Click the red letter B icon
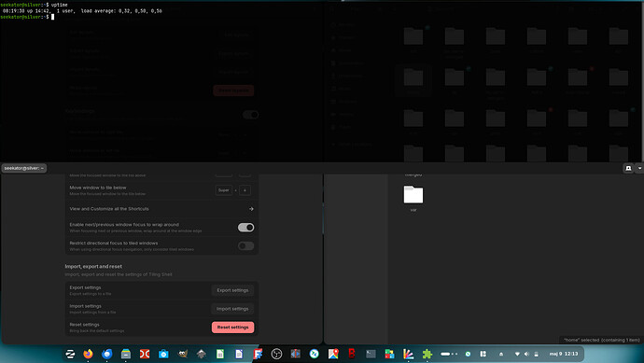Viewport: 644px width, 363px height. coord(352,353)
